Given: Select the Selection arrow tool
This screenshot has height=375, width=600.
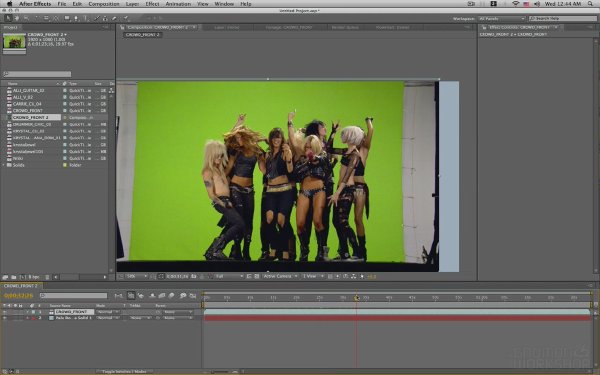Looking at the screenshot, I should pyautogui.click(x=8, y=18).
